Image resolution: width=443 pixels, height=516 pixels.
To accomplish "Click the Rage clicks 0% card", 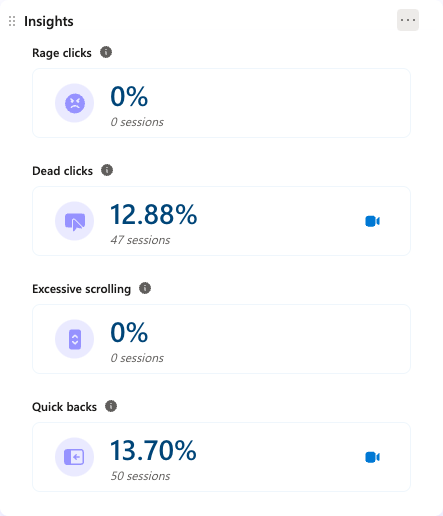I will (x=221, y=103).
